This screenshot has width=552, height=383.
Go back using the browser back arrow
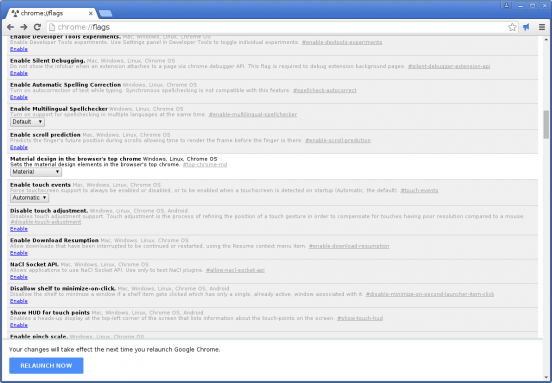click(x=11, y=27)
